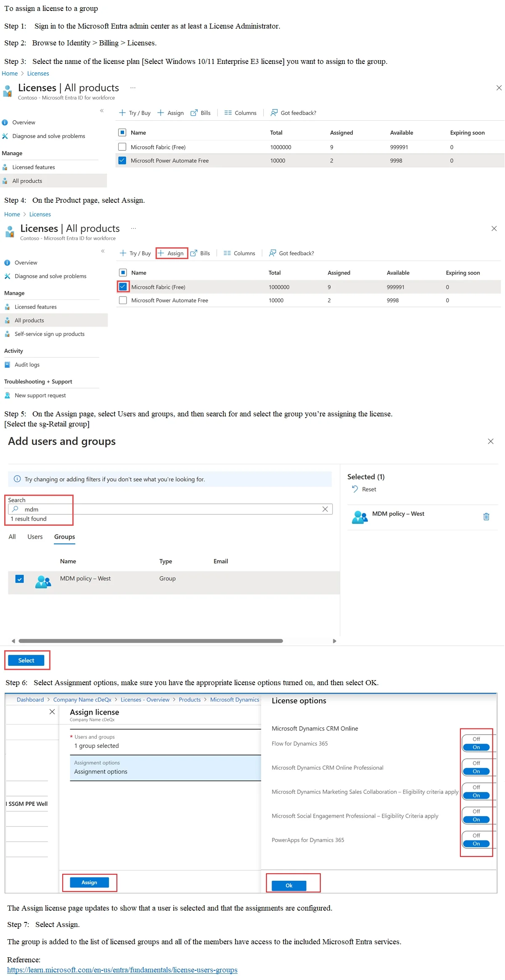The height and width of the screenshot is (980, 505).
Task: Click Bills in Step 4 screenshot toolbar
Action: point(200,253)
